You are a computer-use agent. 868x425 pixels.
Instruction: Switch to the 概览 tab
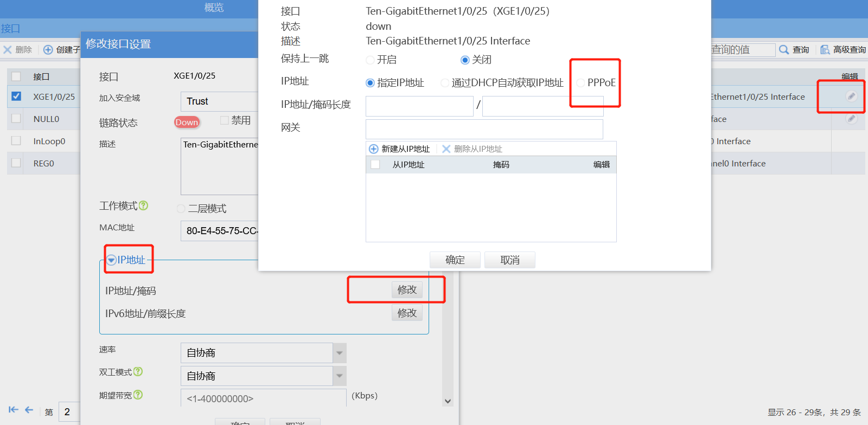point(214,8)
